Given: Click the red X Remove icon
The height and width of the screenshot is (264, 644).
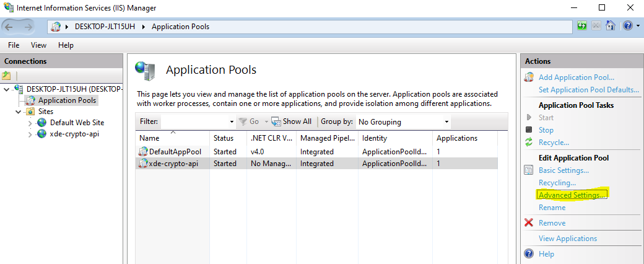Looking at the screenshot, I should [x=529, y=223].
